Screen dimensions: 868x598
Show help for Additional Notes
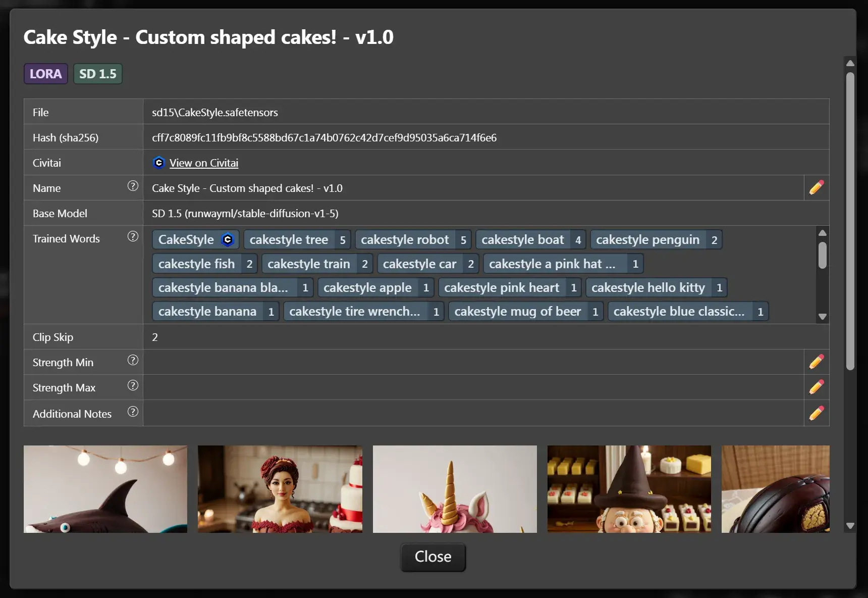133,412
